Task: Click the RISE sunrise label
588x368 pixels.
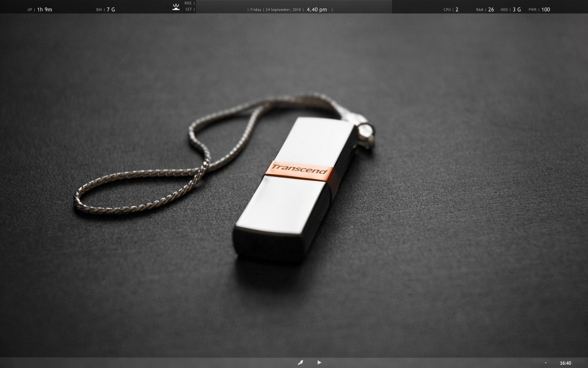Action: (x=188, y=3)
